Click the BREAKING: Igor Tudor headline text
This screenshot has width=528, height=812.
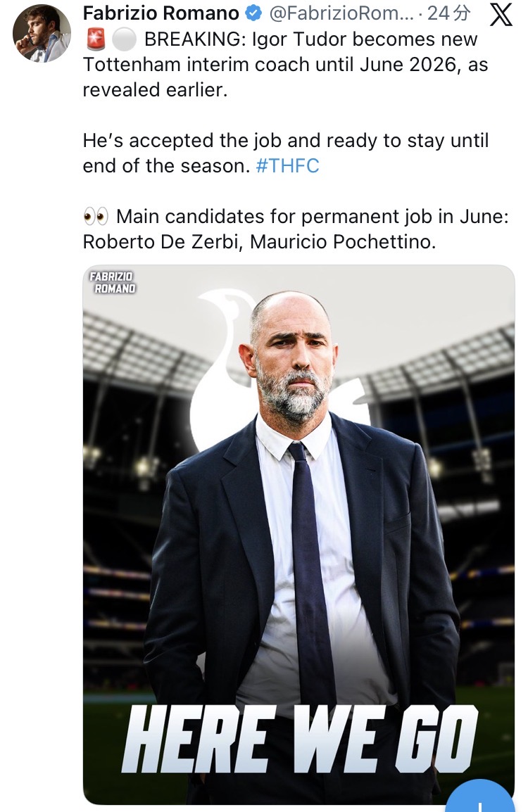click(310, 39)
